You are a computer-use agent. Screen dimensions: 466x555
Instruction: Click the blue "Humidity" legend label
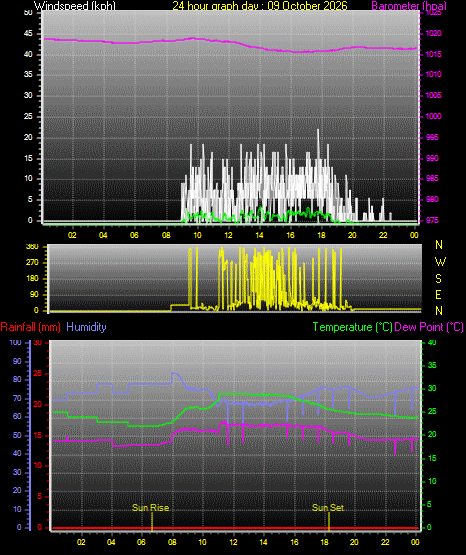click(x=86, y=327)
